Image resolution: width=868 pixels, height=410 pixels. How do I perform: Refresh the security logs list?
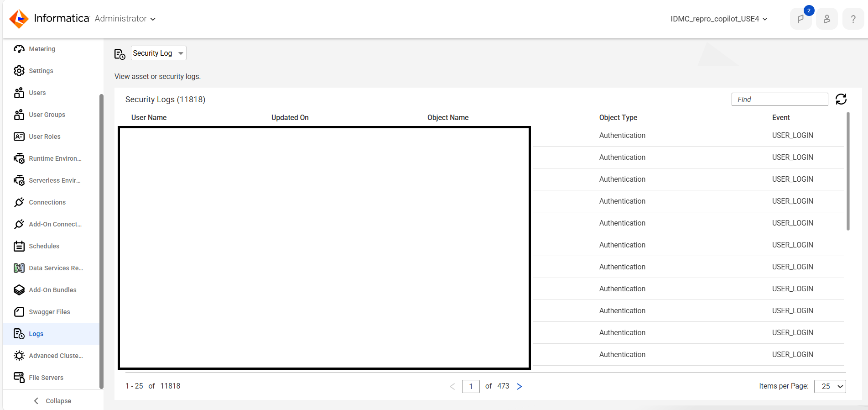click(841, 99)
